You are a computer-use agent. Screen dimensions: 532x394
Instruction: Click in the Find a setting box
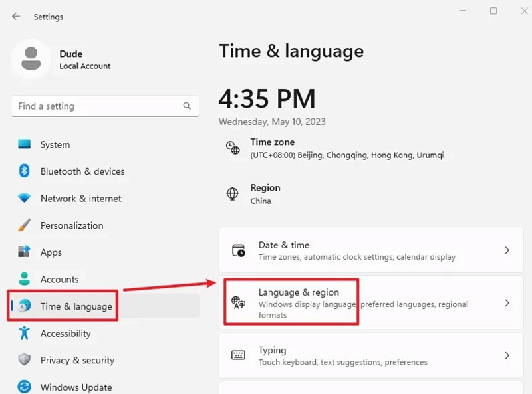pyautogui.click(x=105, y=106)
